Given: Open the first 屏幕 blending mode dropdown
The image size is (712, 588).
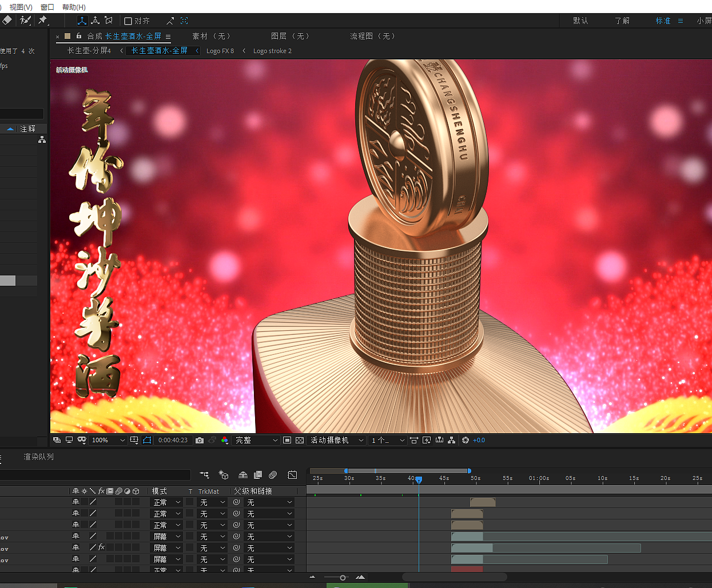Looking at the screenshot, I should (166, 537).
